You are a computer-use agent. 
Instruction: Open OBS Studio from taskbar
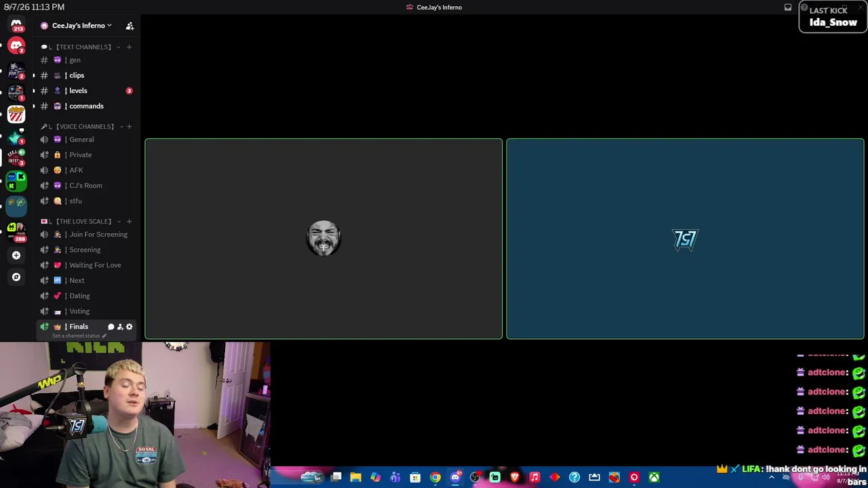click(475, 478)
